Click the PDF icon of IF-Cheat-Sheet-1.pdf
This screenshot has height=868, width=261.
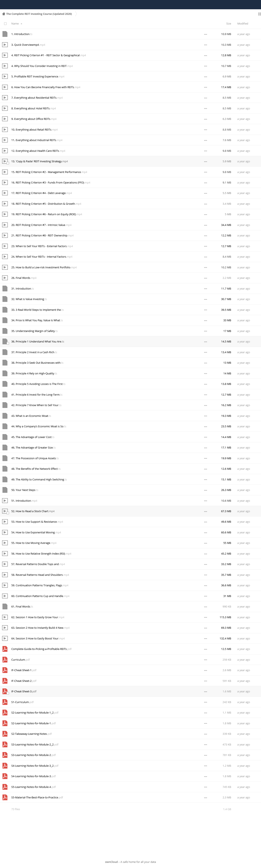[x=5, y=670]
